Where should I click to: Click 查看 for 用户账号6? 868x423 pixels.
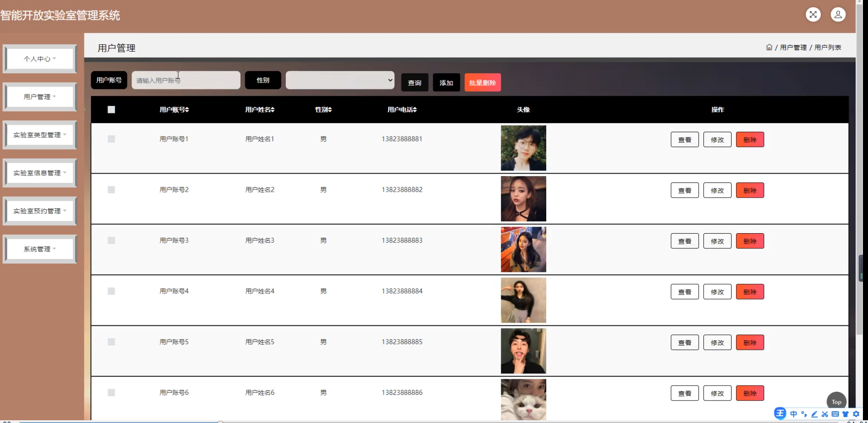pos(685,393)
